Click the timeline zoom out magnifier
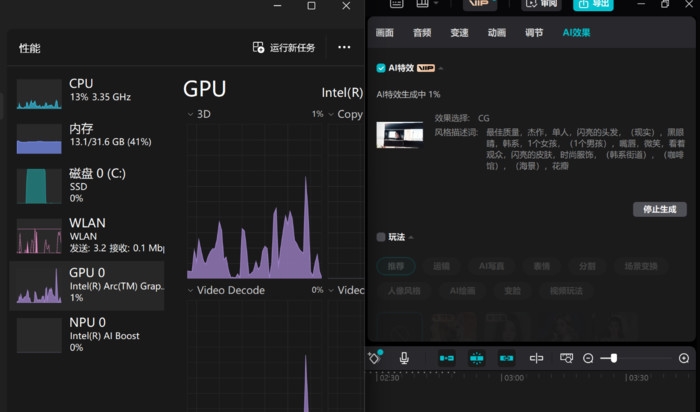This screenshot has height=412, width=700. (588, 358)
